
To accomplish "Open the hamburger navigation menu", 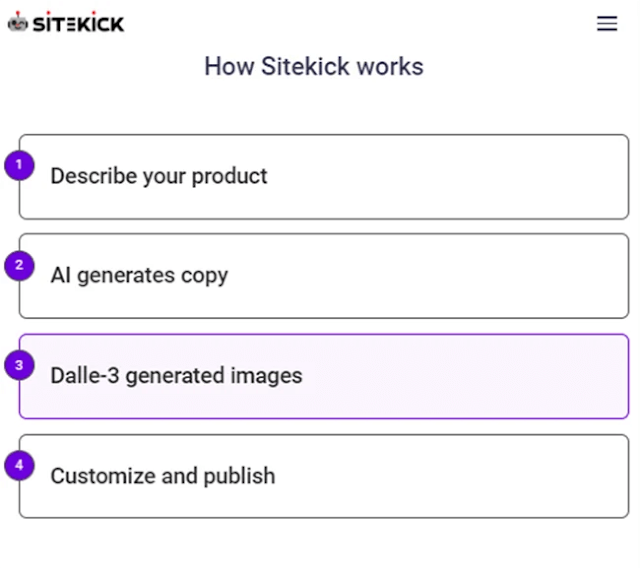I will click(607, 23).
